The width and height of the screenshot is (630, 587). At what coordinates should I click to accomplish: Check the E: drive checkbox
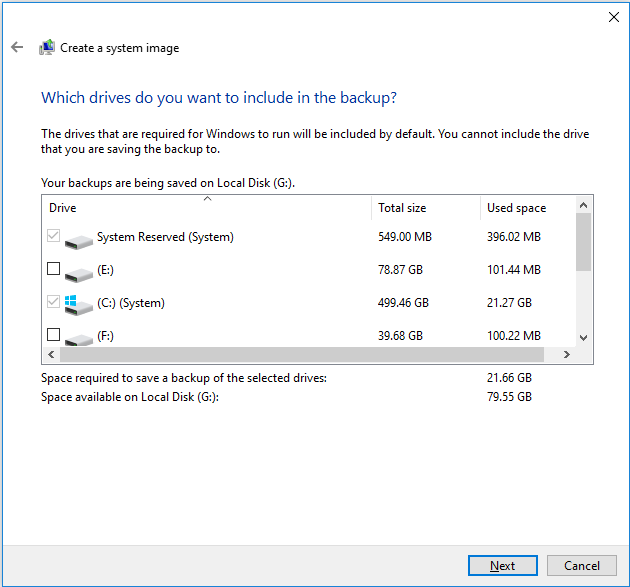click(53, 268)
